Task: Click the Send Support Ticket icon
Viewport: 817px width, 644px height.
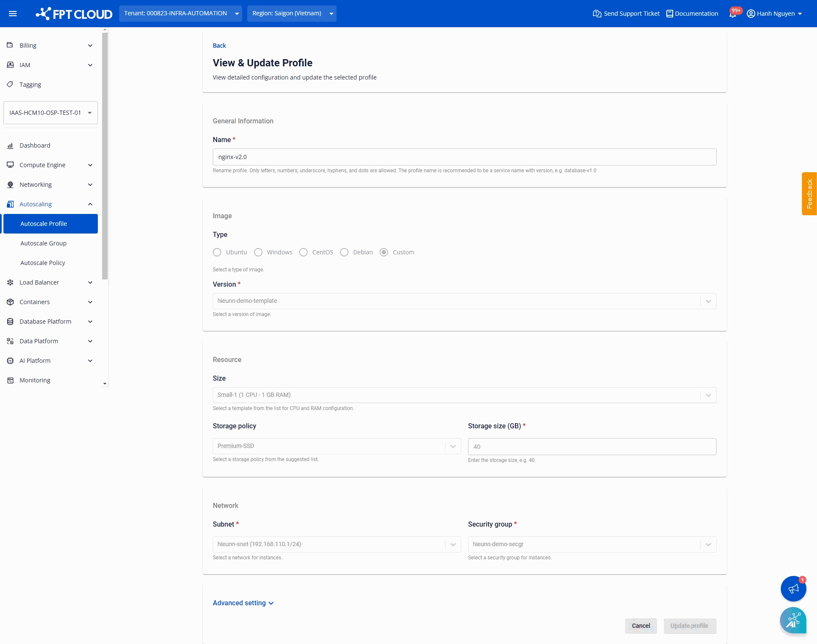Action: [597, 14]
